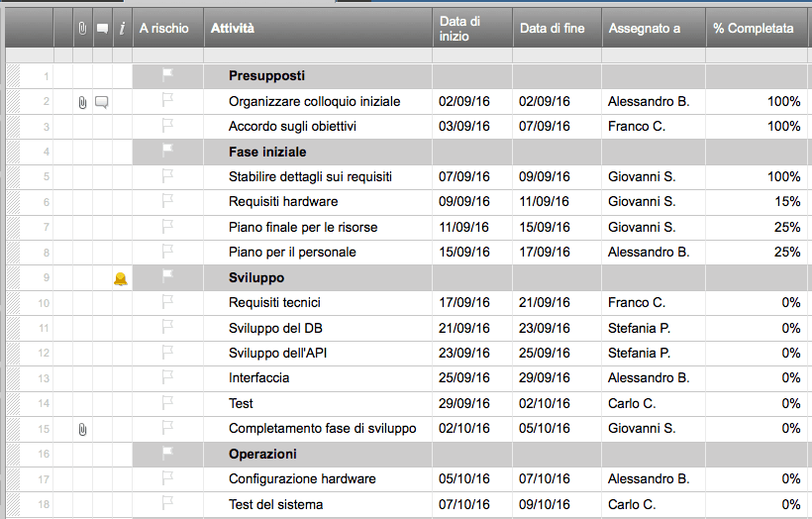The width and height of the screenshot is (812, 519).
Task: Click the Data di fine column header
Action: coord(557,28)
